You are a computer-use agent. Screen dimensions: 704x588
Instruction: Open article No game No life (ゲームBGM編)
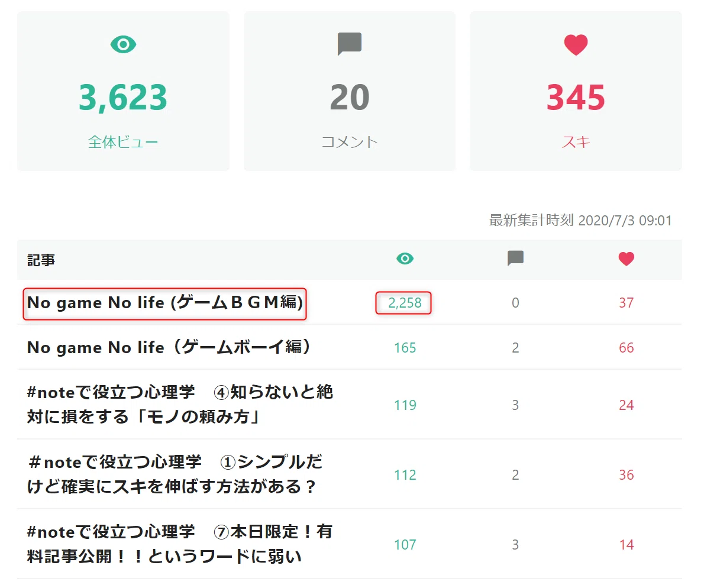[165, 303]
